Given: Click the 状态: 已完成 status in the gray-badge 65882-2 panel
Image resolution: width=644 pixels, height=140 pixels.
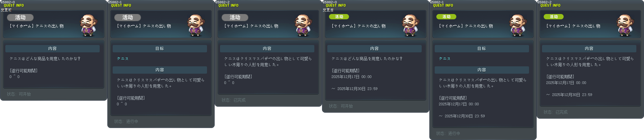Looking at the screenshot, I should [233, 100].
